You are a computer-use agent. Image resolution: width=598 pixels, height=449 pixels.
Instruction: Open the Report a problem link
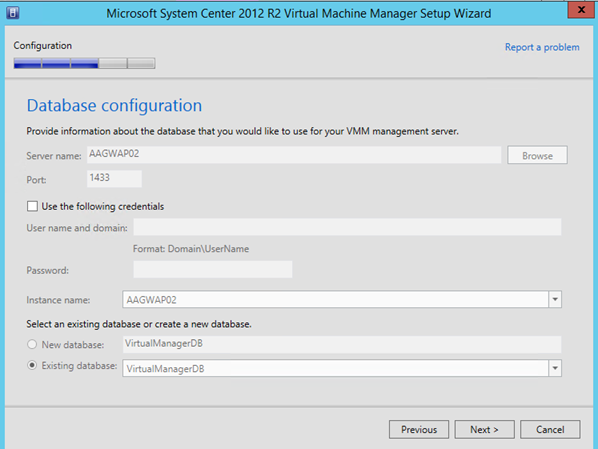point(542,47)
